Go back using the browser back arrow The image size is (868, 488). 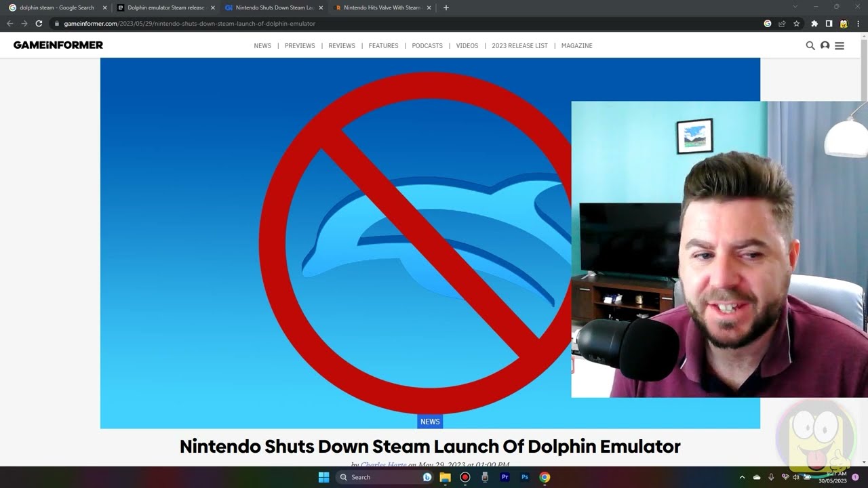[9, 23]
